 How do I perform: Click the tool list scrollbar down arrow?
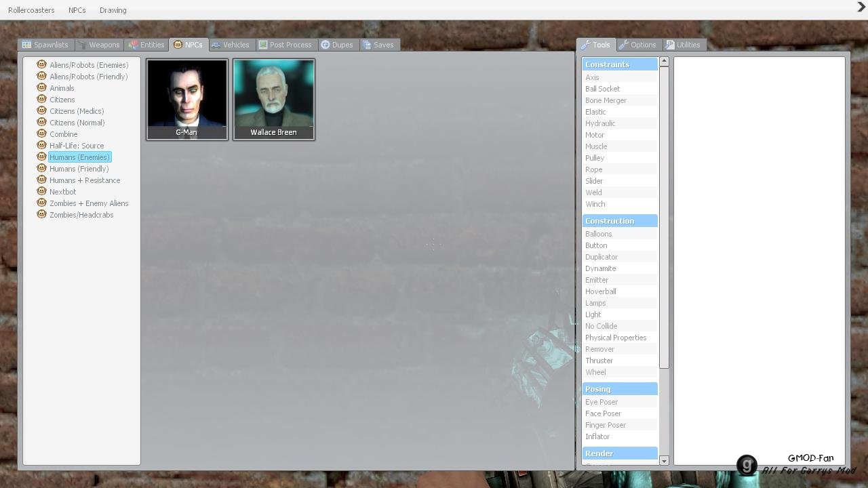[x=664, y=461]
